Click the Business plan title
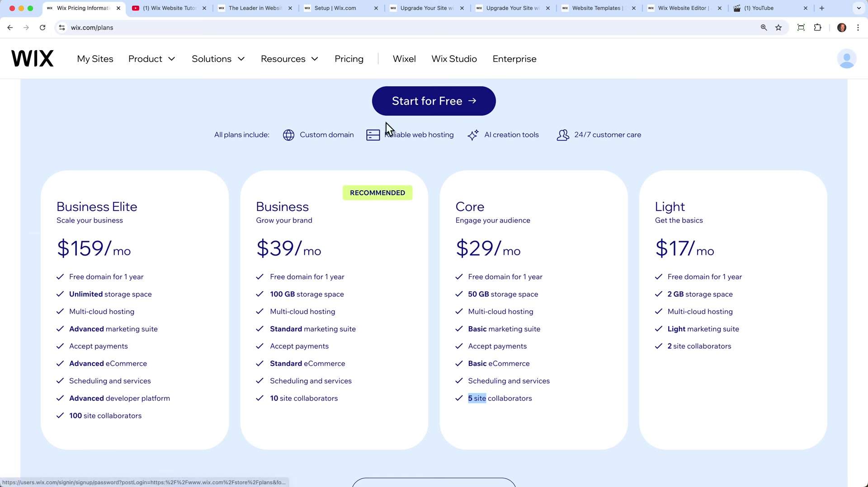 click(282, 206)
